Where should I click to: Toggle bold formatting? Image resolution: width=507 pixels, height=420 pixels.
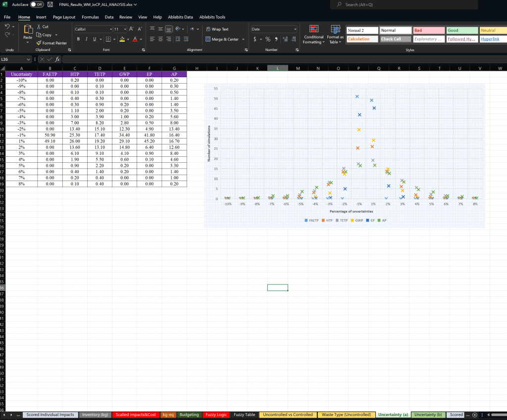[78, 39]
